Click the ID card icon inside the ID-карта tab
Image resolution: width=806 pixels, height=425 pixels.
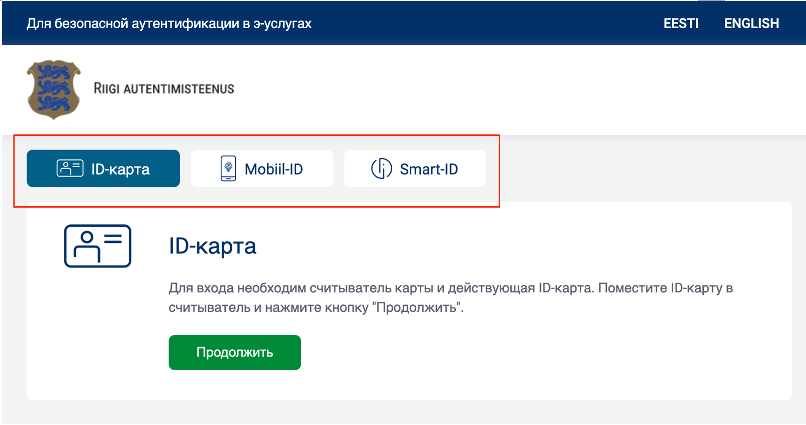[x=70, y=169]
